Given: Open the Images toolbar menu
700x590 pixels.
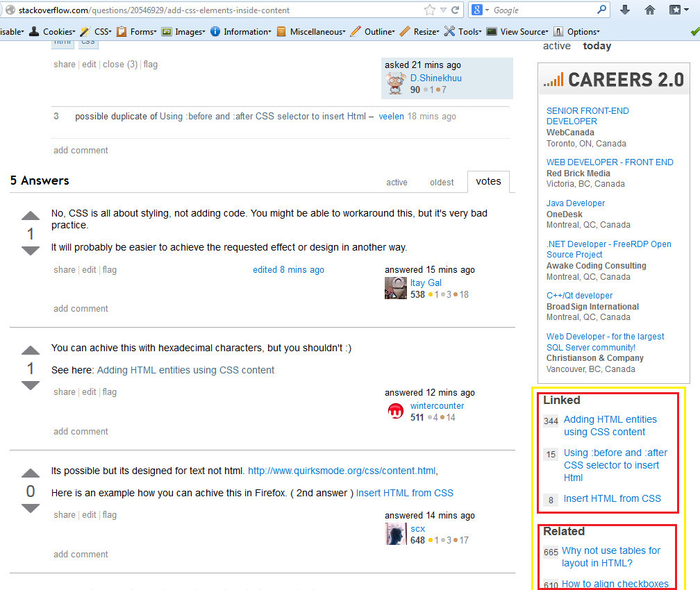Looking at the screenshot, I should coord(183,32).
